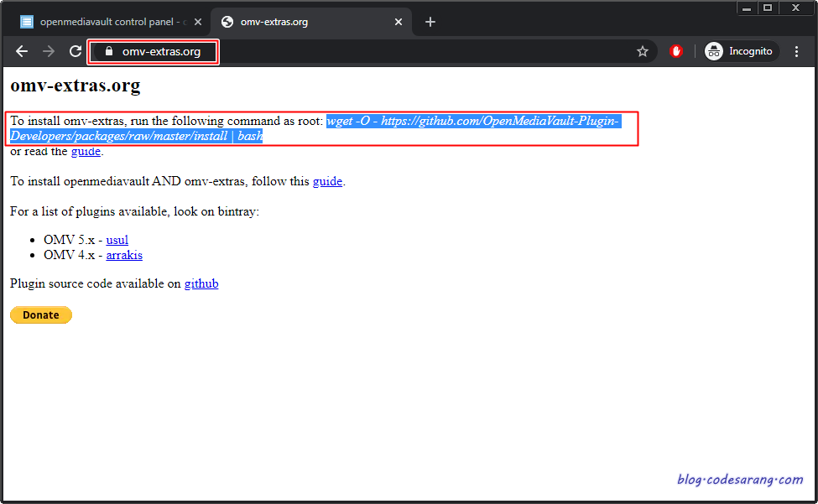Go back using the browser back arrow
This screenshot has width=818, height=504.
click(x=22, y=51)
